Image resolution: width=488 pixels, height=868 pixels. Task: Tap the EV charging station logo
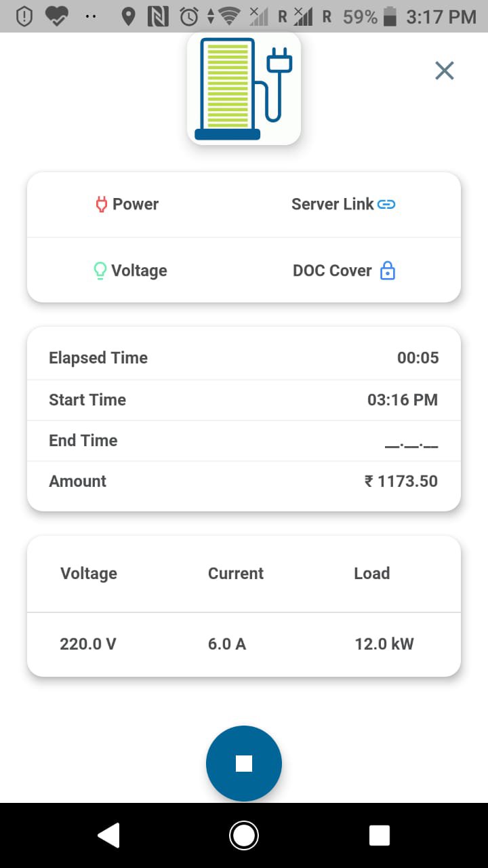(244, 89)
